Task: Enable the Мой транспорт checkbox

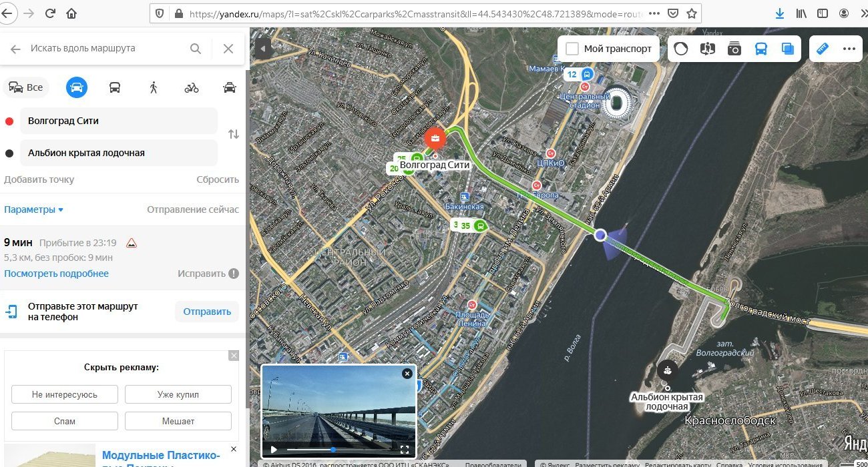Action: [x=572, y=49]
